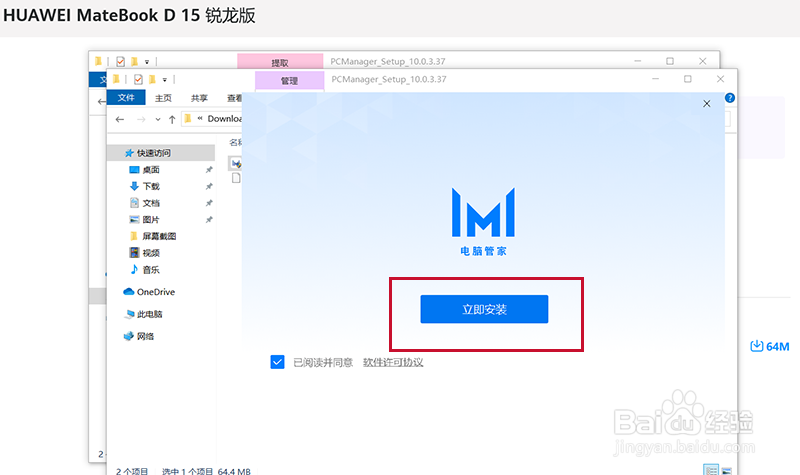The image size is (800, 475).
Task: Select the 提取 tab in back Explorer window
Action: point(280,62)
